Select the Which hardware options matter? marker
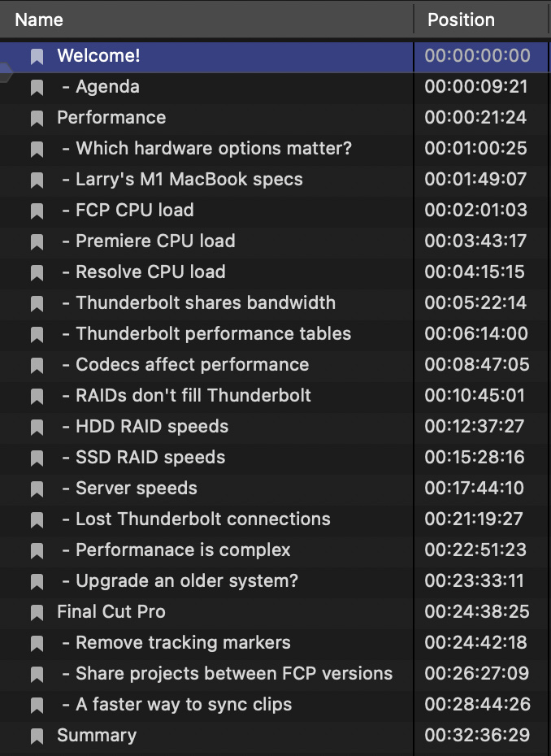 tap(275, 149)
